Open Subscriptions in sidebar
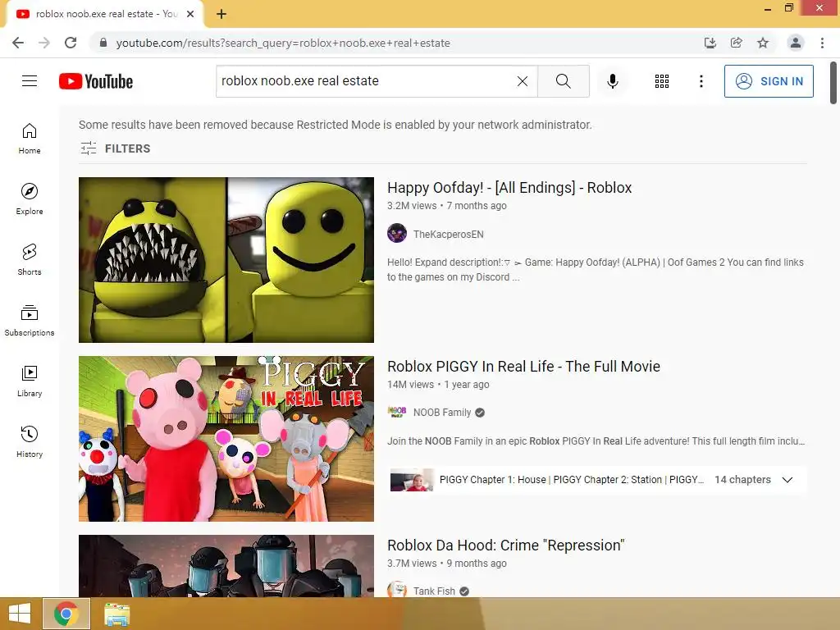Viewport: 840px width, 630px height. (30, 321)
